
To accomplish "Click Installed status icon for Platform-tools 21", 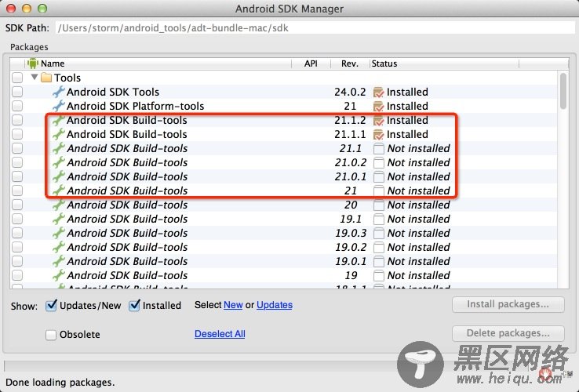I will 378,107.
